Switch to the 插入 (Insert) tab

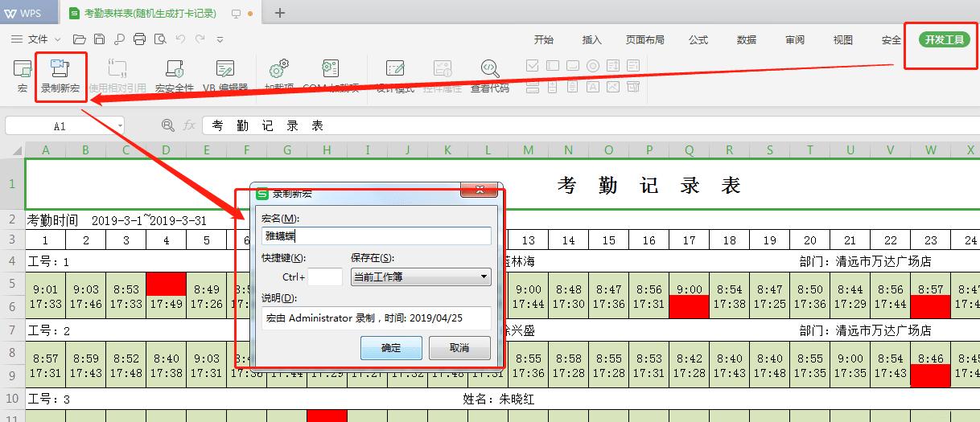[x=592, y=39]
